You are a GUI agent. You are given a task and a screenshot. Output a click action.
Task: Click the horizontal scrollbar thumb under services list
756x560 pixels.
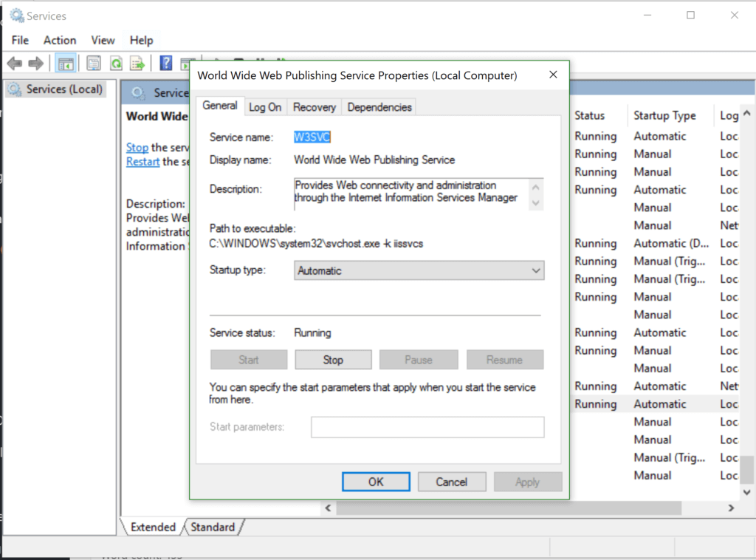pos(509,508)
